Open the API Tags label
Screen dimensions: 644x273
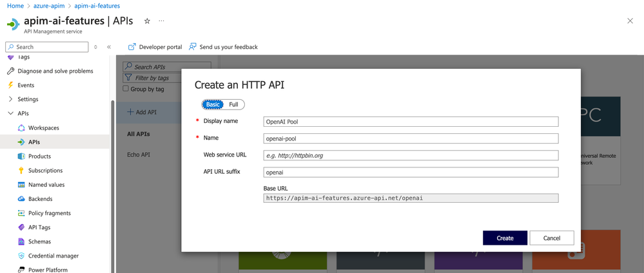(39, 227)
